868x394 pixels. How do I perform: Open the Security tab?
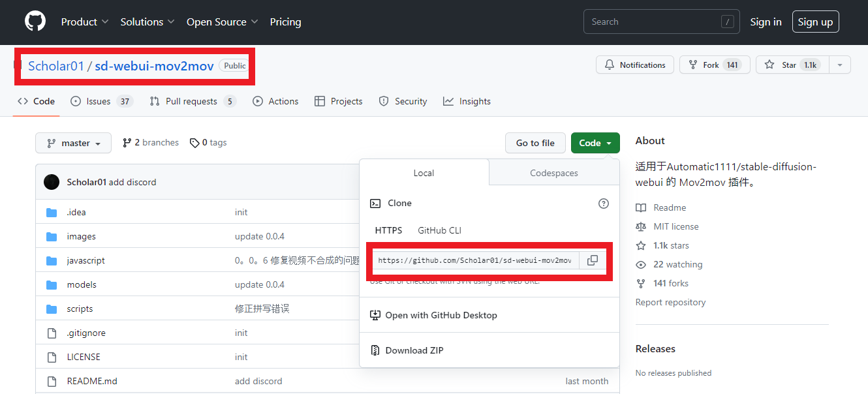point(402,101)
